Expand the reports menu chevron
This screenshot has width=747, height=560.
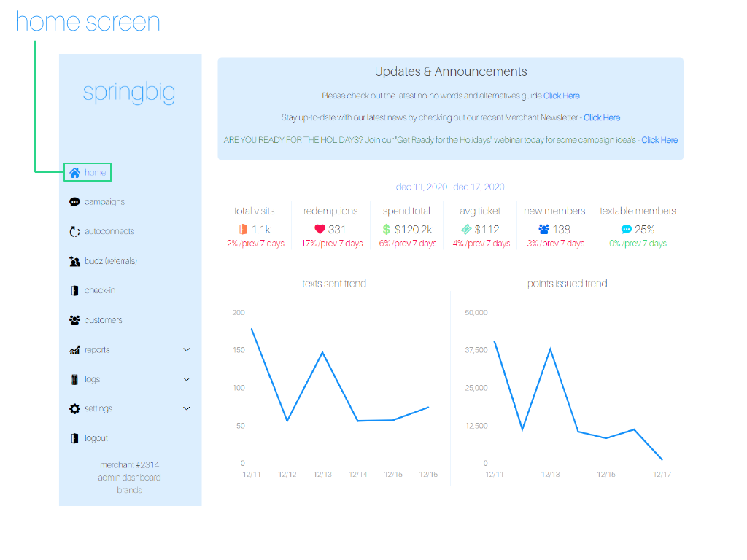coord(186,349)
